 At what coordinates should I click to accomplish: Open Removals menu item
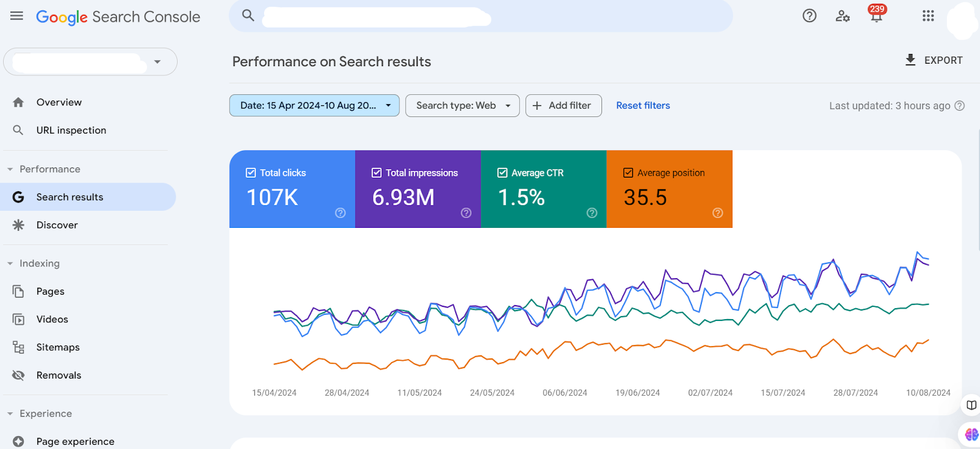pyautogui.click(x=59, y=375)
